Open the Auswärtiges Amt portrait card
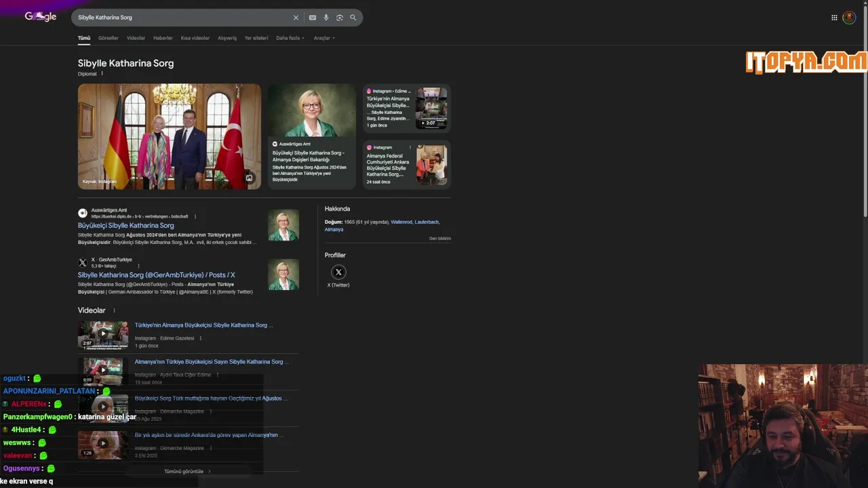Viewport: 868px width, 488px height. point(311,136)
